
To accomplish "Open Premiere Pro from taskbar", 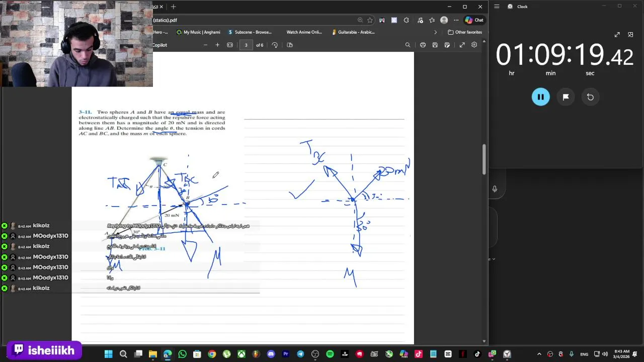I will (286, 354).
